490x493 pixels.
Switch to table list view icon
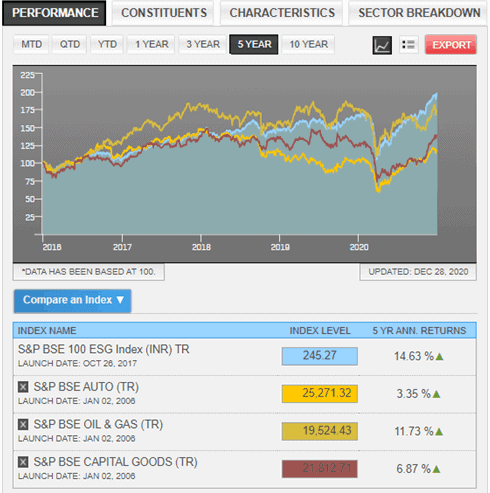[408, 44]
